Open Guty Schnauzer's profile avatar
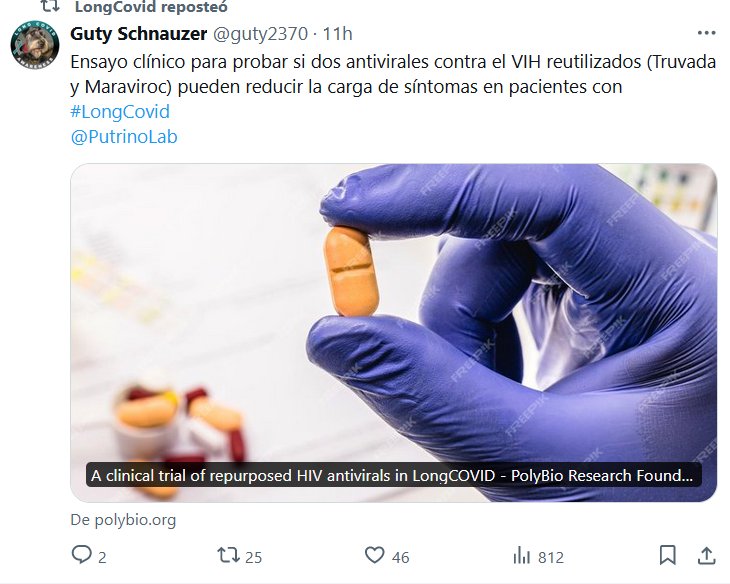The width and height of the screenshot is (730, 584). click(x=35, y=45)
